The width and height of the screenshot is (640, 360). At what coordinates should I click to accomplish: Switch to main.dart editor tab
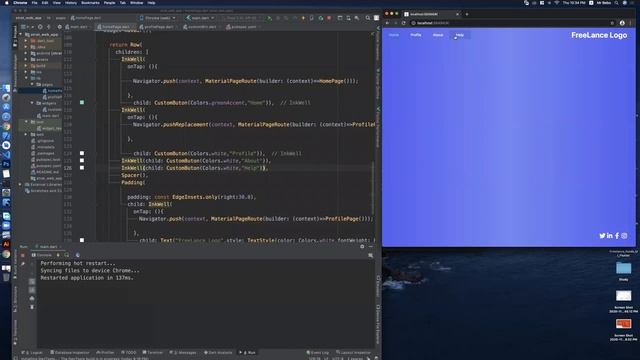(x=78, y=27)
